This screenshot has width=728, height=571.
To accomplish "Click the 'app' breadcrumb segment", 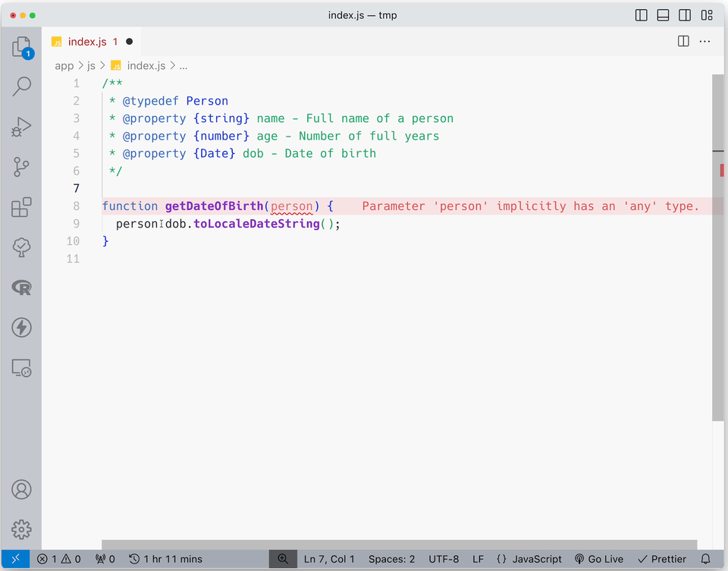I will pos(64,66).
